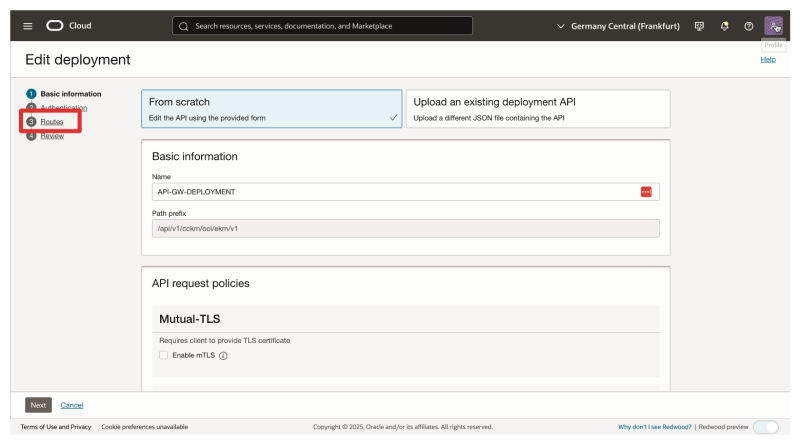Open the hamburger navigation menu

point(27,26)
